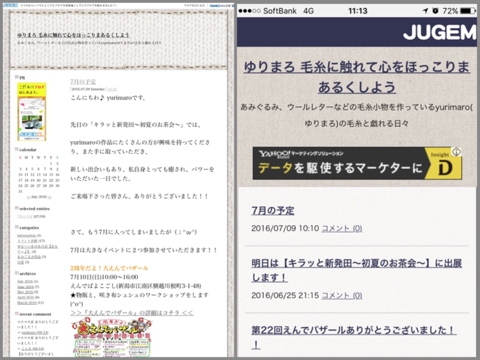
Task: Click the 大えんでバザール details link
Action: (132, 313)
